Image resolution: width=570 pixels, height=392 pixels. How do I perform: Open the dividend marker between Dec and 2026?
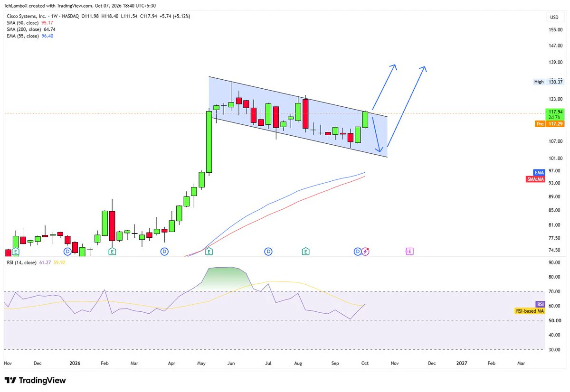[67, 251]
